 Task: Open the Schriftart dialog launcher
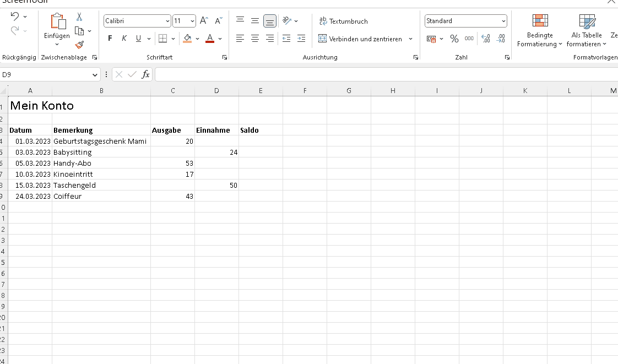click(x=225, y=57)
